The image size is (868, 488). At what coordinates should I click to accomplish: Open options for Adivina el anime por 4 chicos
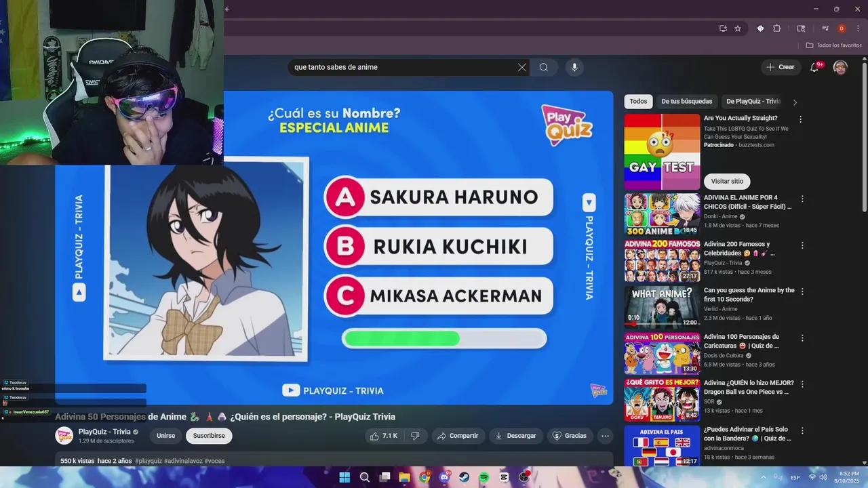tap(802, 199)
